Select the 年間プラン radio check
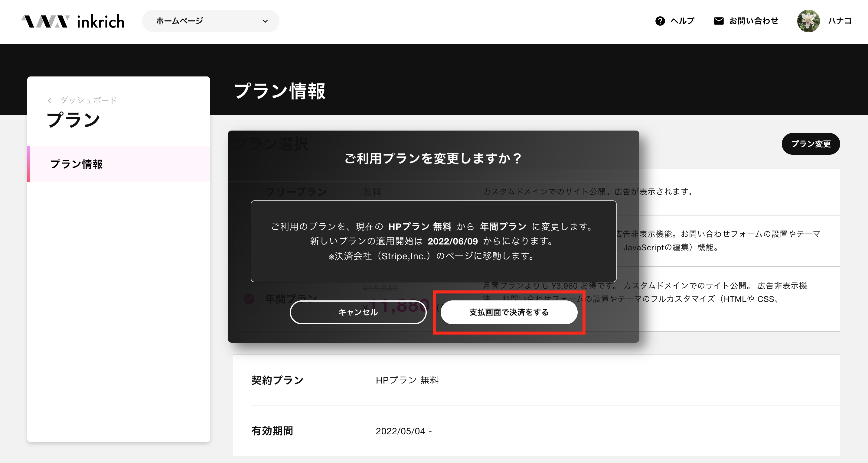Image resolution: width=868 pixels, height=463 pixels. click(249, 298)
